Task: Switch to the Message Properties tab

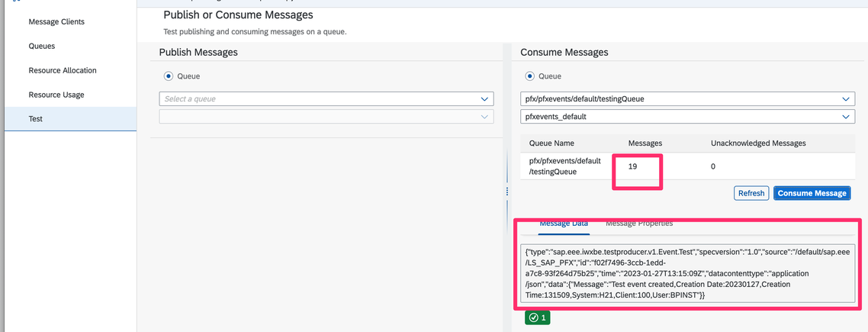Action: click(639, 224)
